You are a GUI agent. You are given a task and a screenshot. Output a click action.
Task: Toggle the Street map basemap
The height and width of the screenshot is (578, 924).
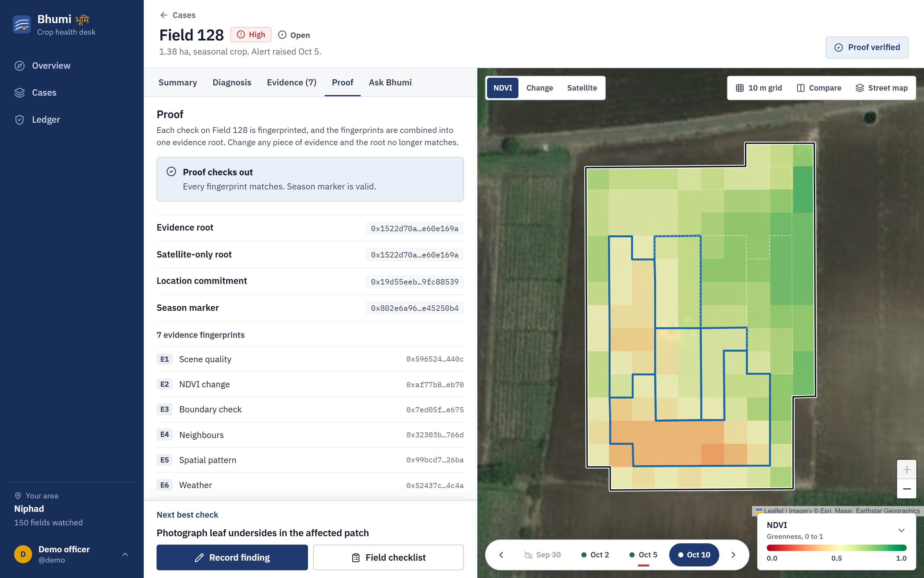click(x=881, y=88)
